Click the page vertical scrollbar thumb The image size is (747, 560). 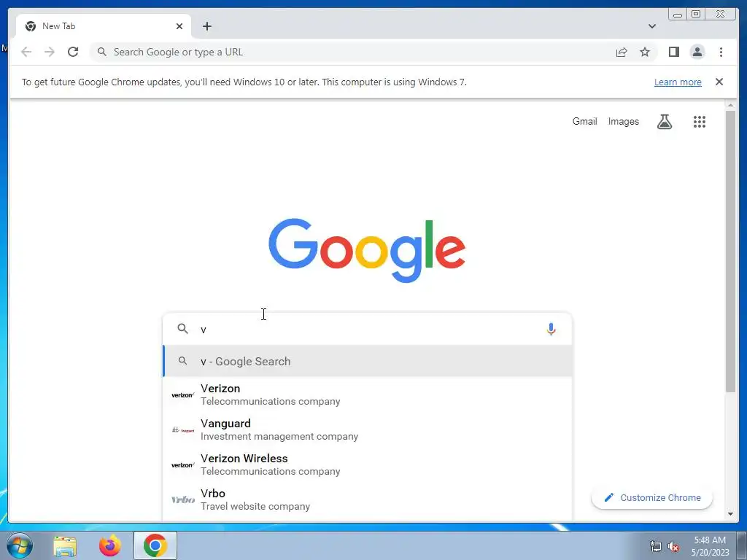730,252
